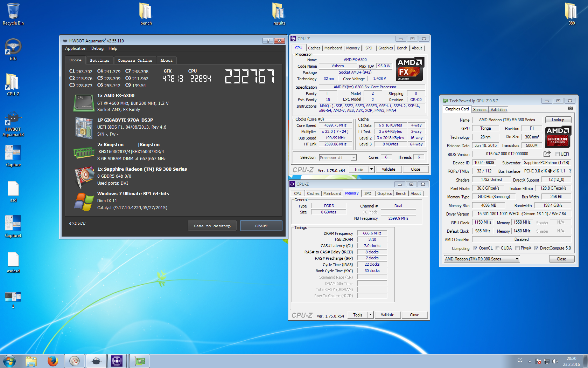Screen dimensions: 588x368
Task: Toggle the CUDA checkbox in GPU-Z
Action: (x=498, y=248)
